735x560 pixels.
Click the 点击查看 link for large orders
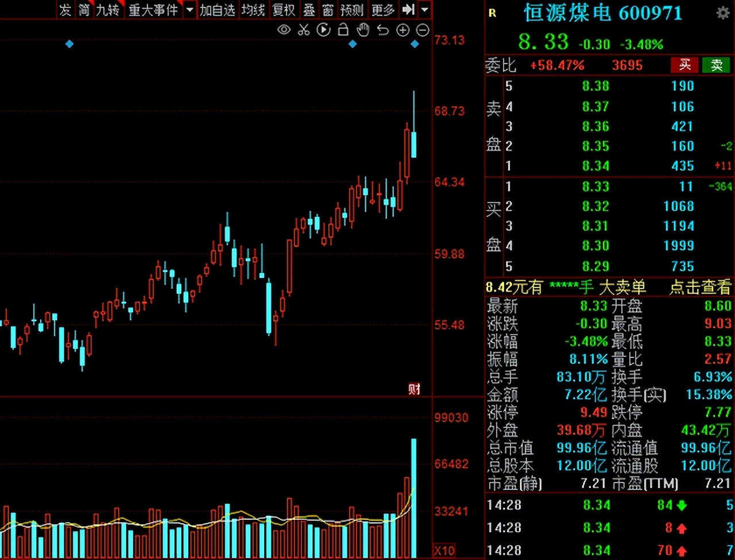pos(700,287)
